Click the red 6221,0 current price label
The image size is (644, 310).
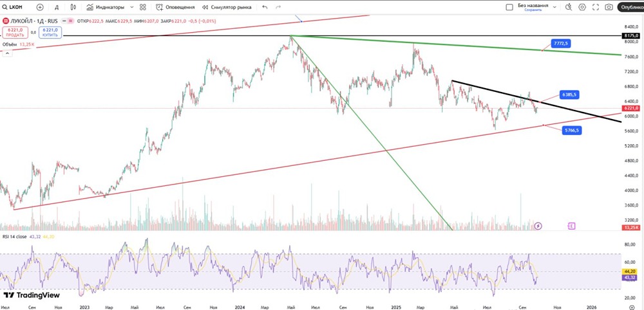[632, 108]
